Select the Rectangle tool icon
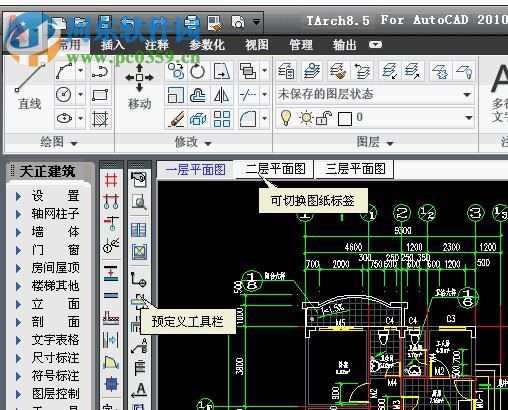The image size is (508, 410). [100, 95]
